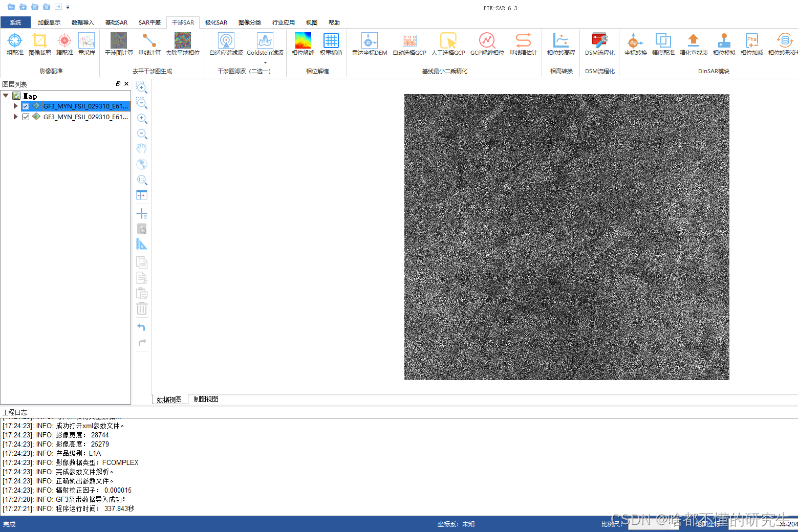Open the SAR平差 ribbon tab

149,23
